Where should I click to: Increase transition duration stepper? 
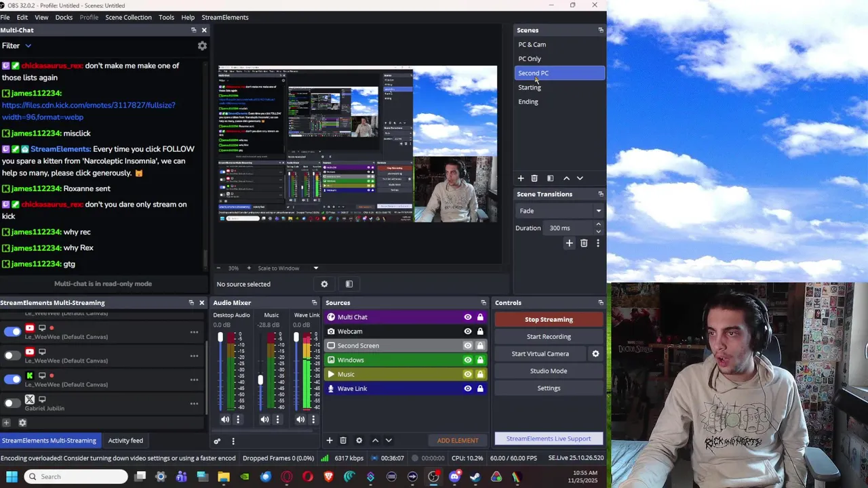[598, 224]
